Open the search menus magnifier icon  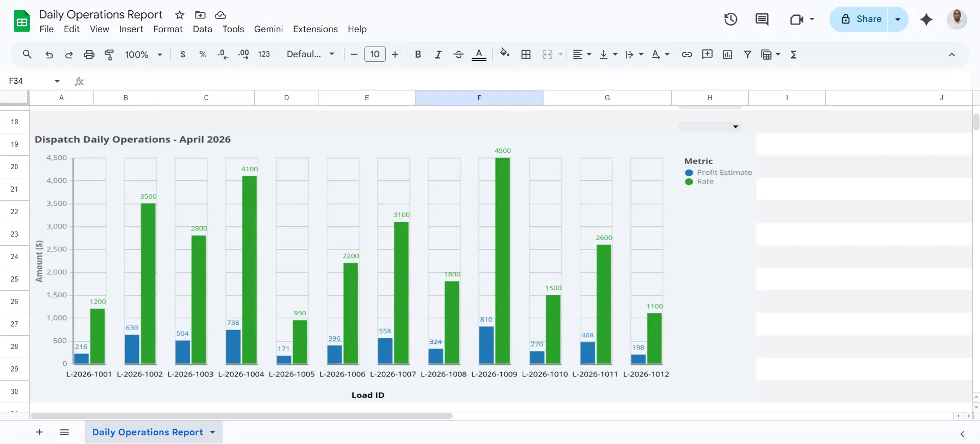(27, 54)
